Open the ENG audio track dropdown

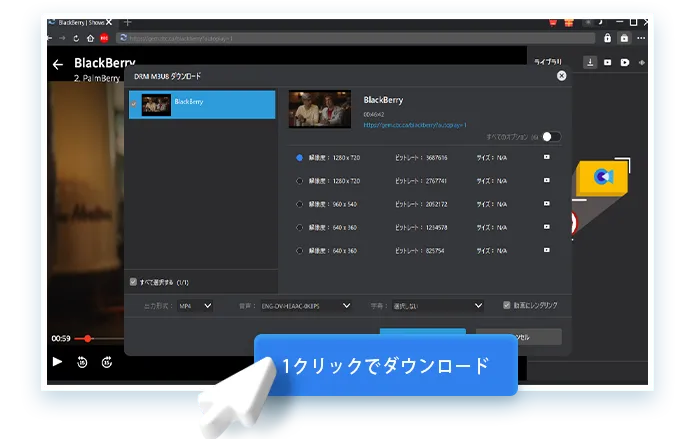coord(305,306)
